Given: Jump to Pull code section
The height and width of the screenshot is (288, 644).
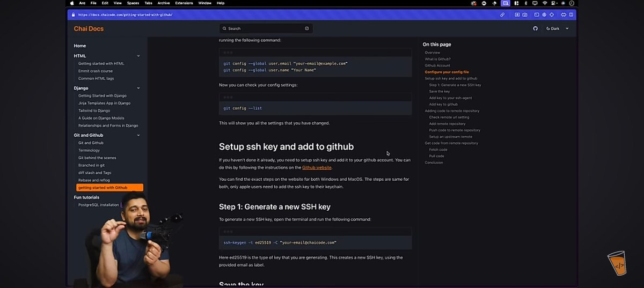Looking at the screenshot, I should 437,156.
